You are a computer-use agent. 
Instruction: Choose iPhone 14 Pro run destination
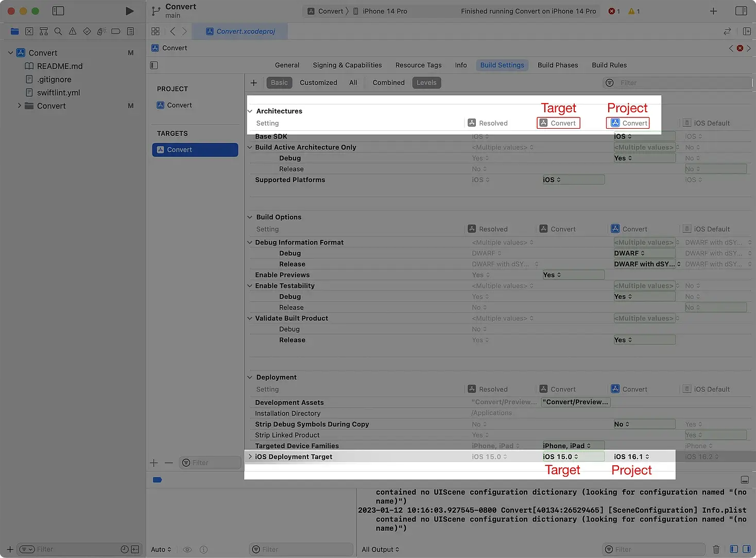pos(380,11)
